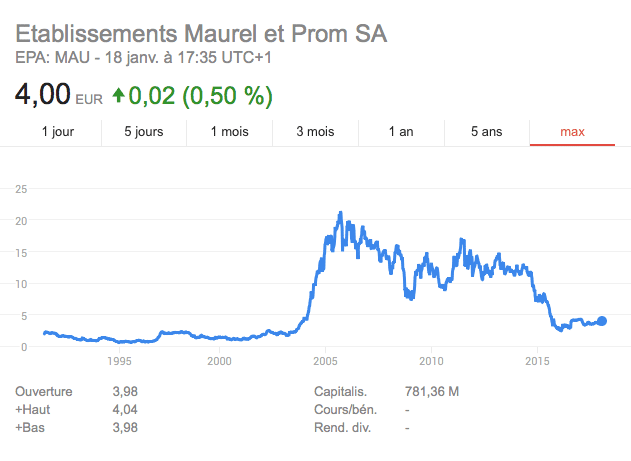Click the green up arrow icon
The width and height of the screenshot is (631, 461).
click(119, 96)
